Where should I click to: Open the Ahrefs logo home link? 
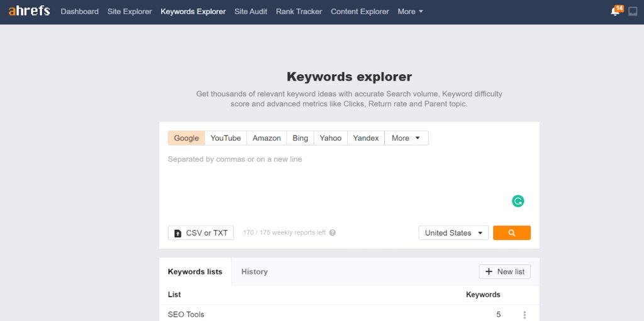pos(29,11)
